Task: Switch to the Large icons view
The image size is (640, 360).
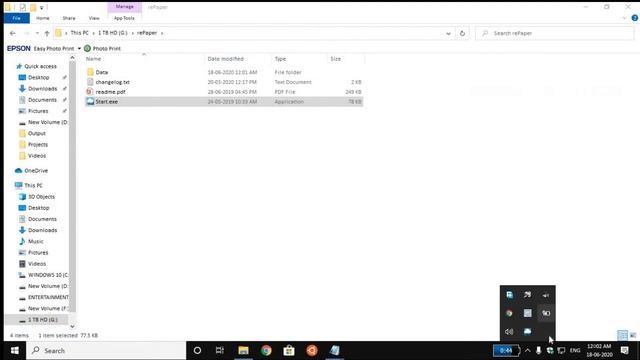Action: [633, 335]
